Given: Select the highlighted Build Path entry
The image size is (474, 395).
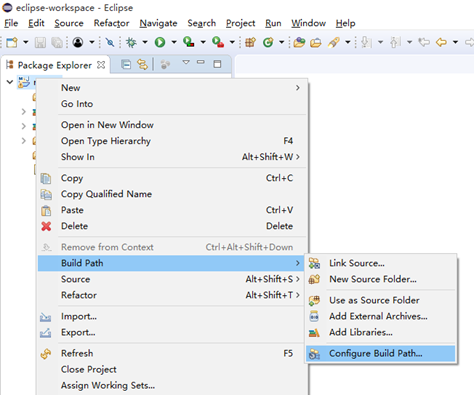Looking at the screenshot, I should [171, 263].
